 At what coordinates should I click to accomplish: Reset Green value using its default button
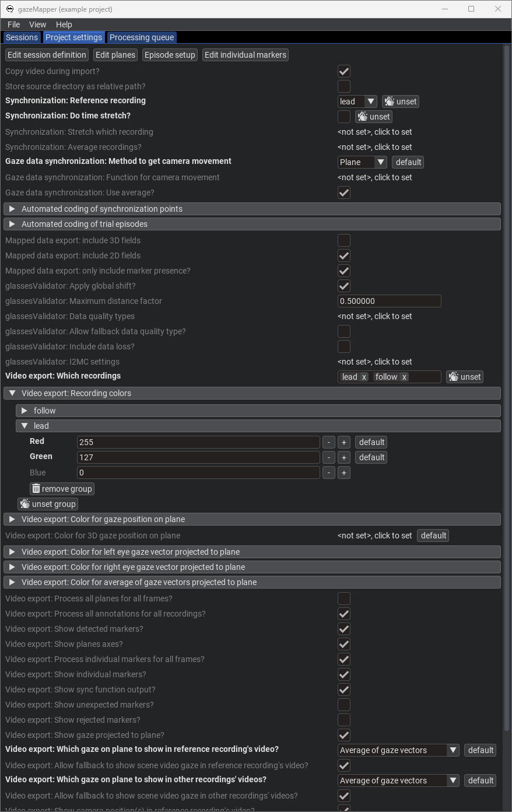pos(371,457)
